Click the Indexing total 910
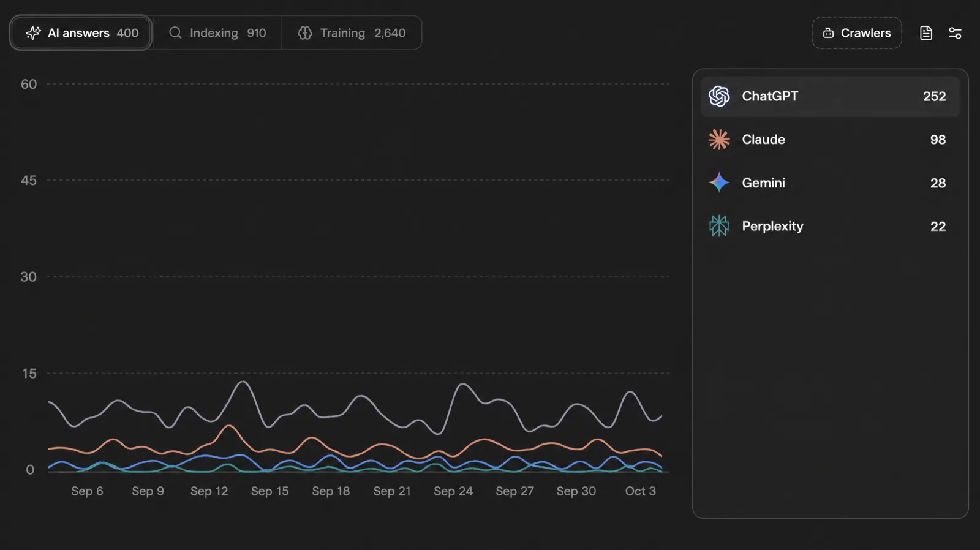The height and width of the screenshot is (550, 980). (x=257, y=33)
